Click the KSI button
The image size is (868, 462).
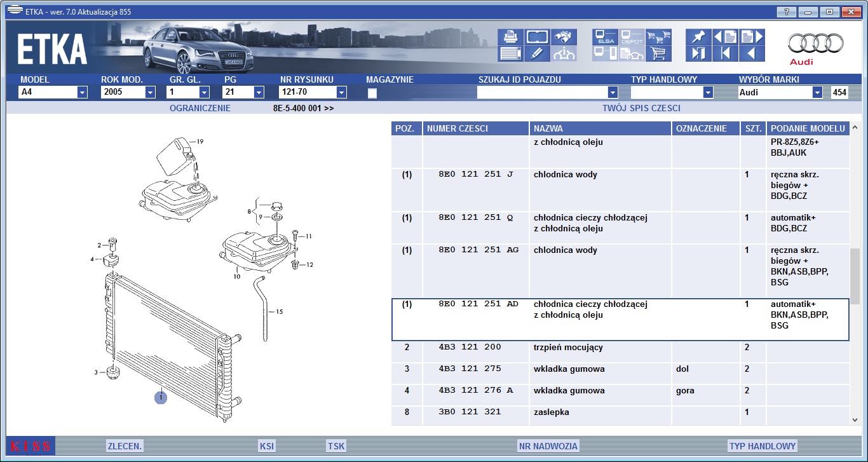[267, 446]
